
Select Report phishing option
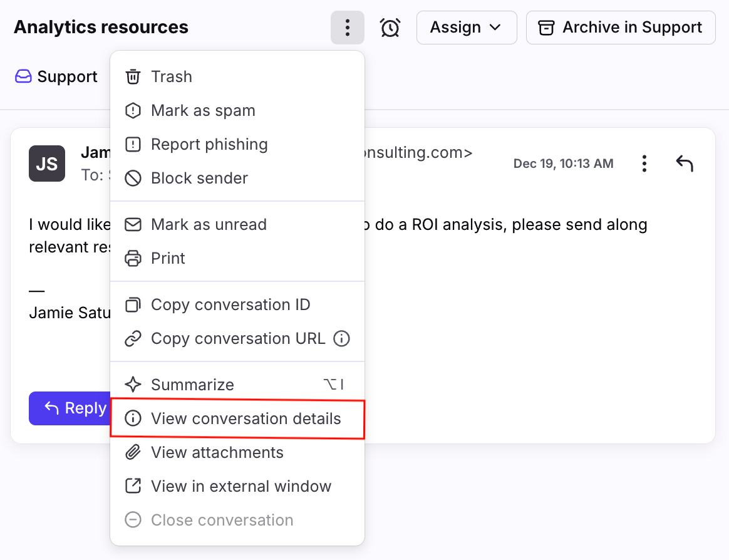pyautogui.click(x=209, y=145)
